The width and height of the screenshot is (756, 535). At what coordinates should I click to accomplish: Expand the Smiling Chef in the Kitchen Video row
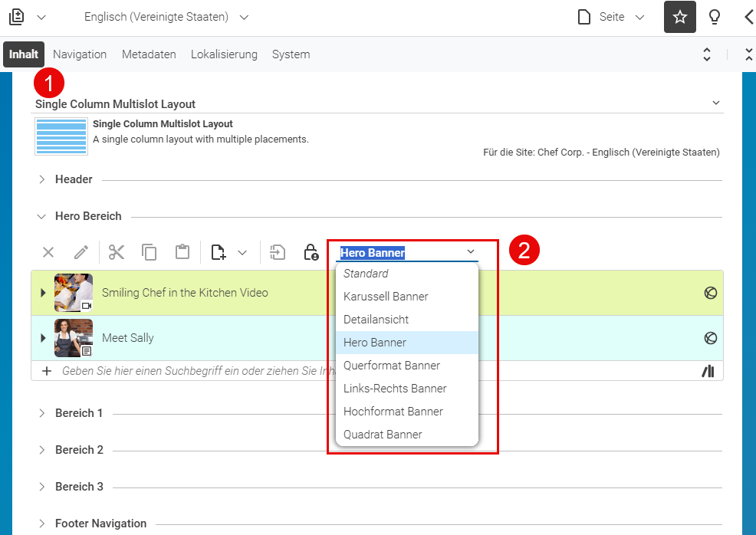[x=43, y=293]
